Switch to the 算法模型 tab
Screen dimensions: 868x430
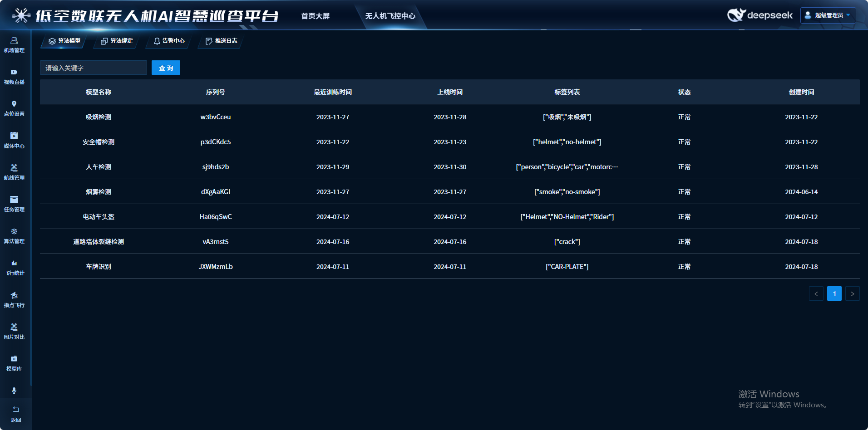click(x=64, y=41)
